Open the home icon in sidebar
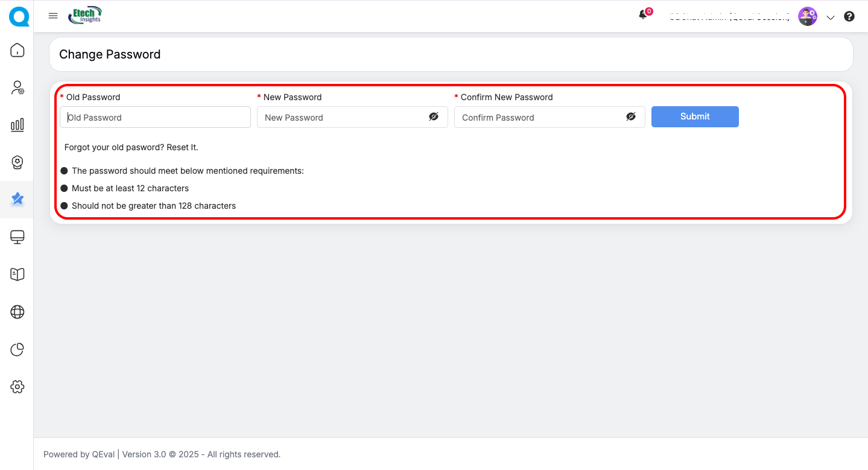The width and height of the screenshot is (868, 470). 17,50
